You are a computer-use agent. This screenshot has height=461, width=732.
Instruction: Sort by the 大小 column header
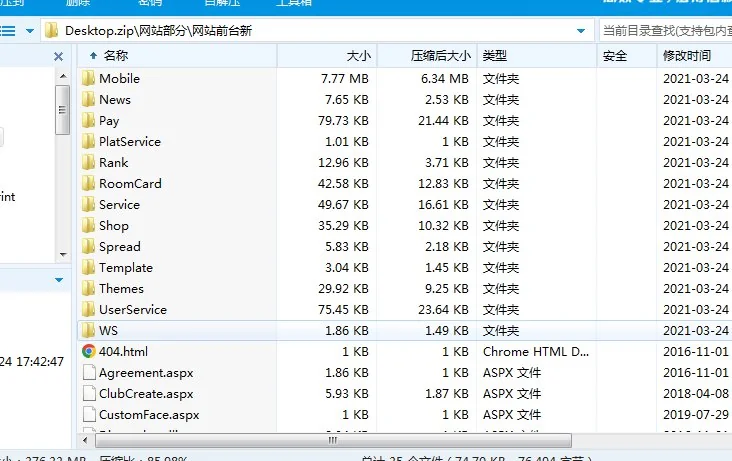[x=327, y=56]
